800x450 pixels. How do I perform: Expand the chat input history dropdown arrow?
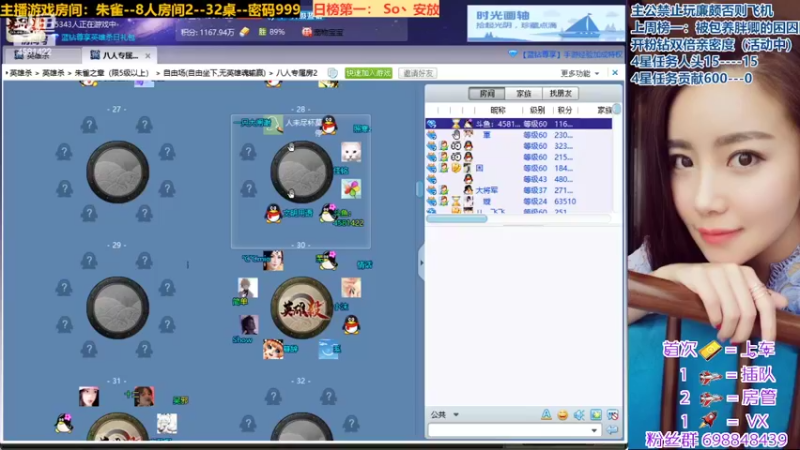click(594, 431)
